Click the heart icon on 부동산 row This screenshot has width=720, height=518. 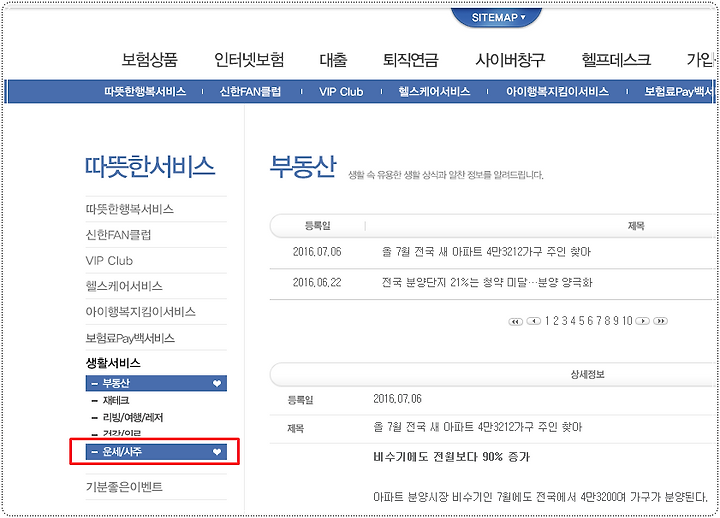click(x=217, y=383)
